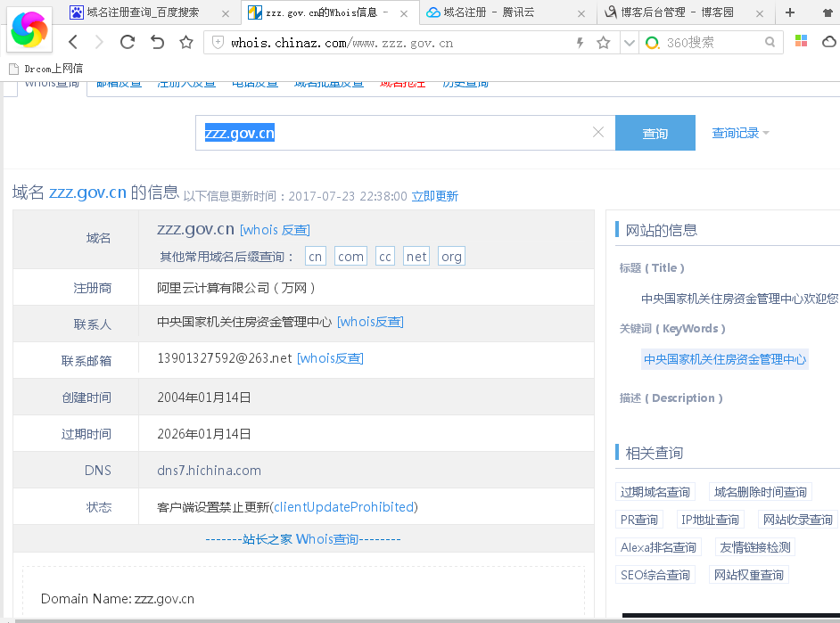Image resolution: width=840 pixels, height=623 pixels.
Task: Open a new tab with plus button
Action: click(x=790, y=12)
